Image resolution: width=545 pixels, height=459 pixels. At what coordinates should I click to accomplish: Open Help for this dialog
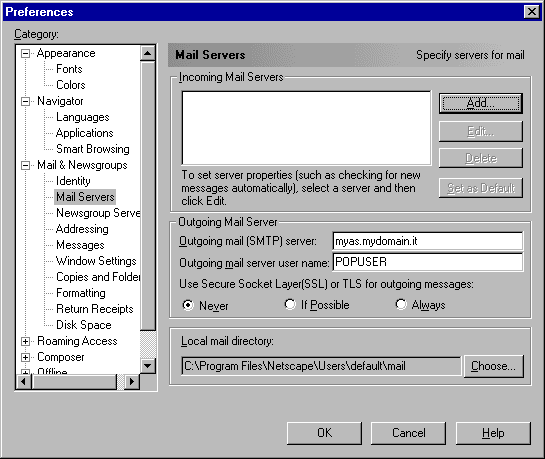click(x=493, y=433)
